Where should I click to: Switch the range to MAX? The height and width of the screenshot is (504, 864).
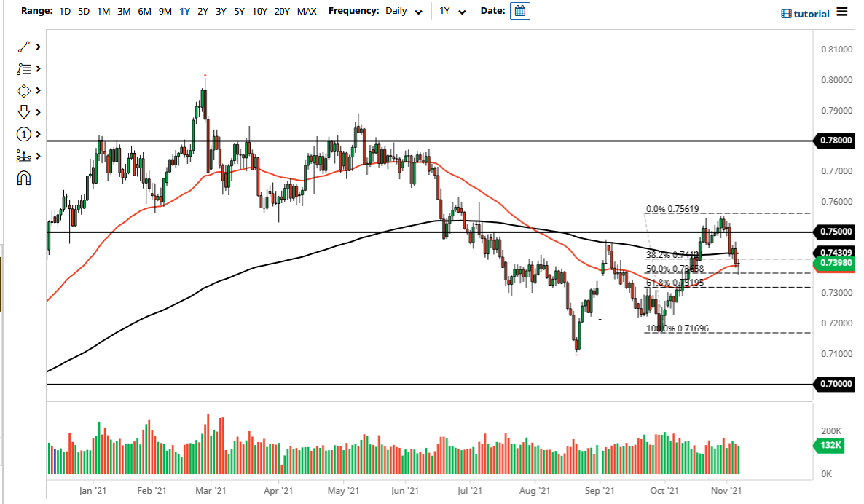(307, 11)
